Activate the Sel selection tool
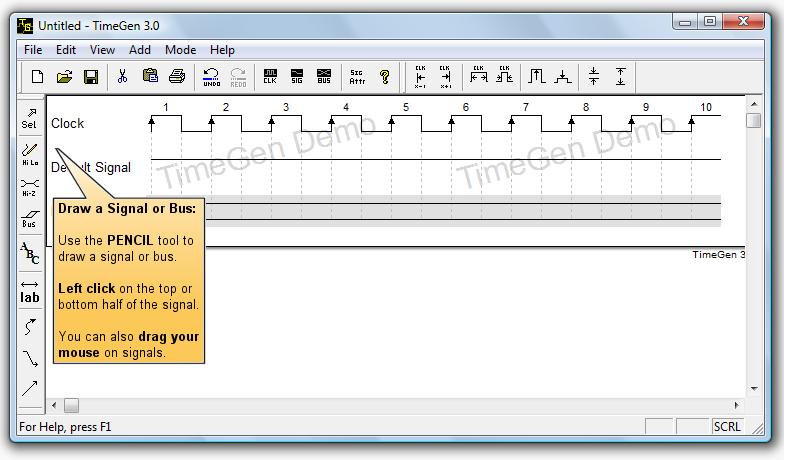The width and height of the screenshot is (793, 460). coord(30,119)
